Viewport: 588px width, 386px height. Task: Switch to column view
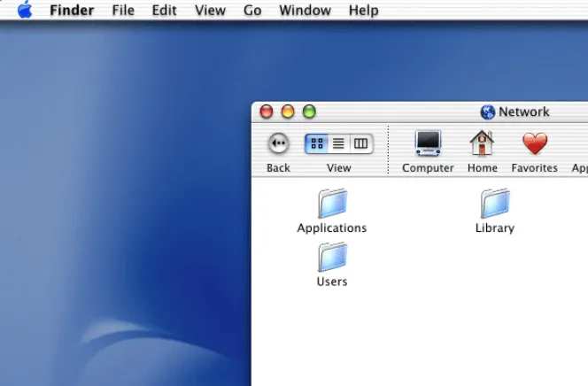pyautogui.click(x=360, y=143)
